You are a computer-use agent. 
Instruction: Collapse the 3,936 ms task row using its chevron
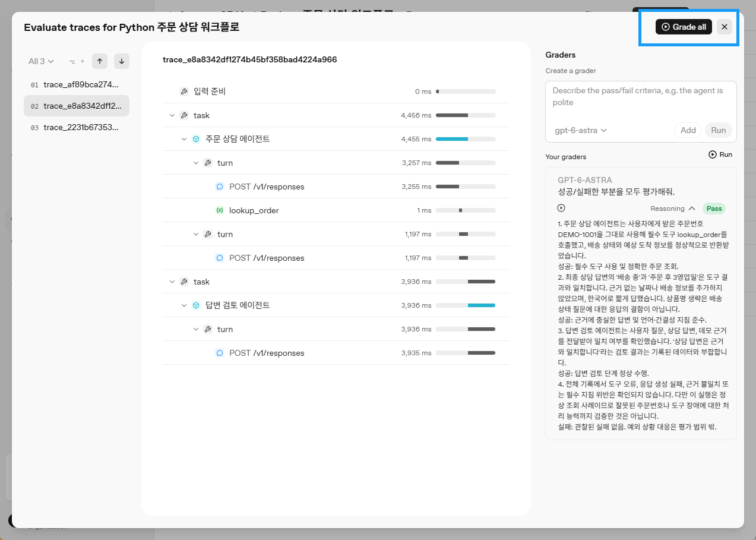click(172, 282)
